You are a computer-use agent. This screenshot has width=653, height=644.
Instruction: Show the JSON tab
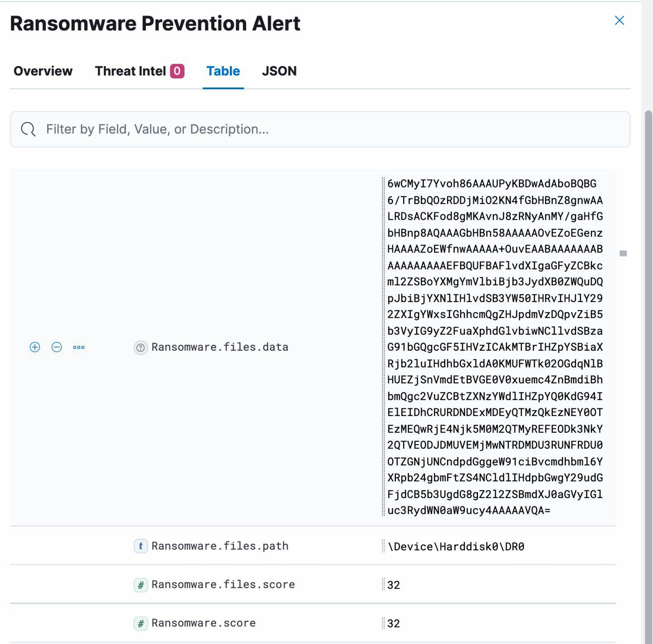click(279, 71)
